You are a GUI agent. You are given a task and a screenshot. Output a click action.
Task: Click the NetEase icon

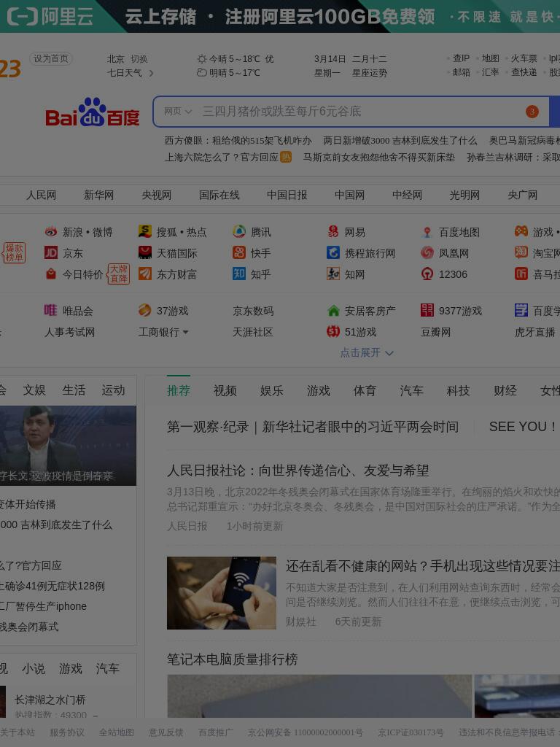332,231
